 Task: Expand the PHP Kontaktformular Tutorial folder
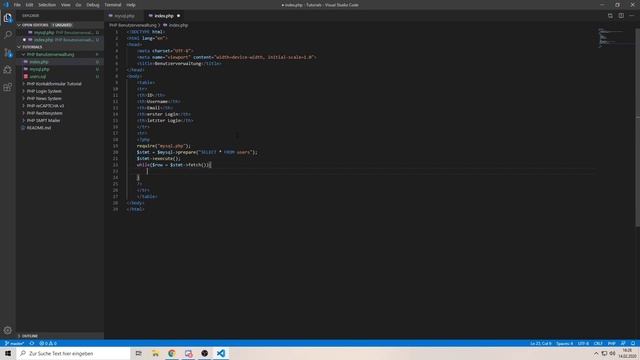[60, 84]
